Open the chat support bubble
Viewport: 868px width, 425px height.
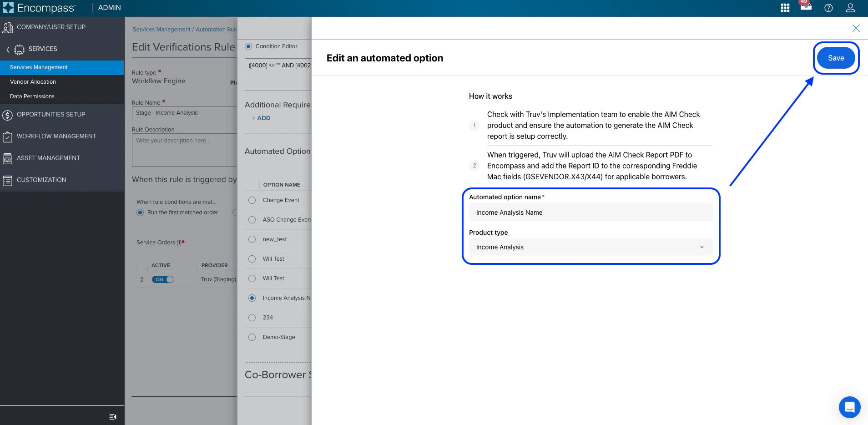click(849, 407)
